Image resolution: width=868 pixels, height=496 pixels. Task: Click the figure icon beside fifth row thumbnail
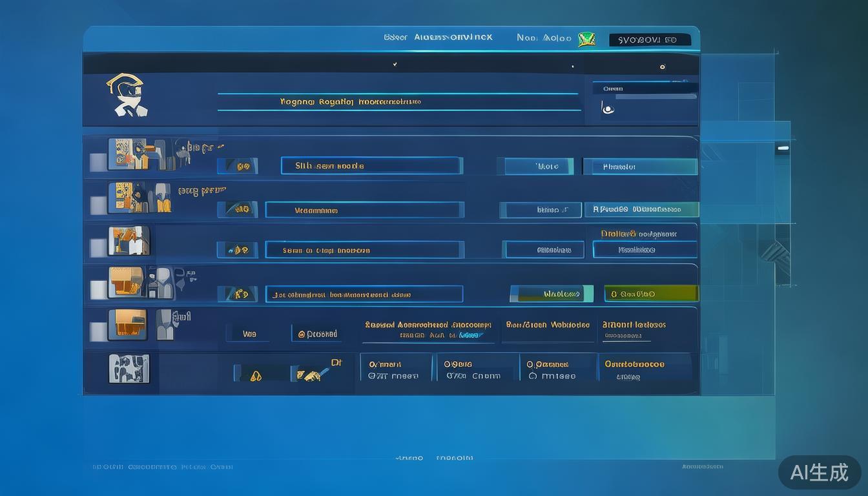pos(165,324)
